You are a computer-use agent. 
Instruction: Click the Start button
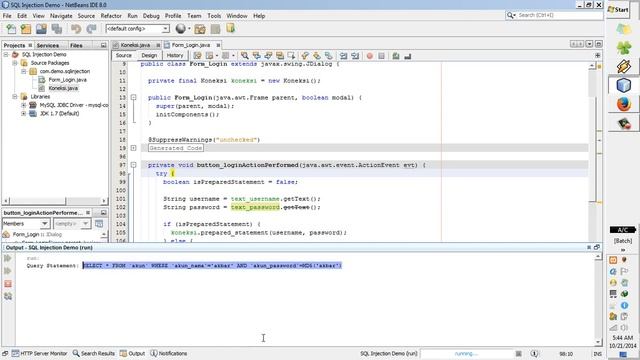point(618,9)
